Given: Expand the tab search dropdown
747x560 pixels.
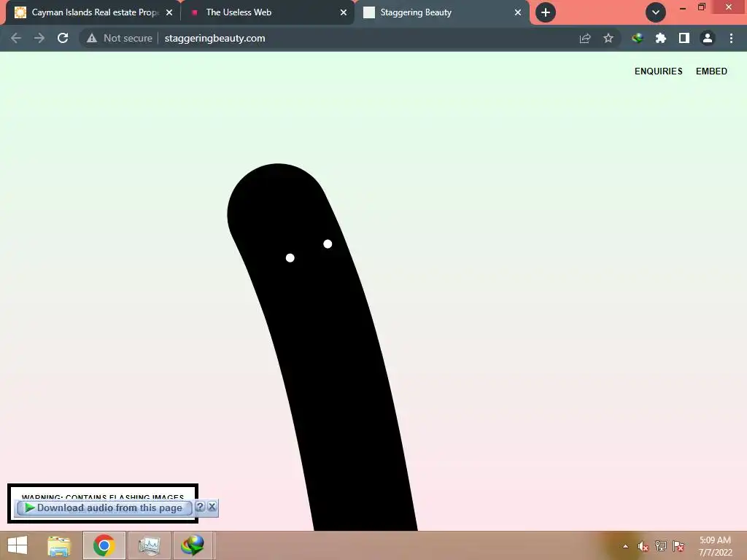Looking at the screenshot, I should coord(656,12).
